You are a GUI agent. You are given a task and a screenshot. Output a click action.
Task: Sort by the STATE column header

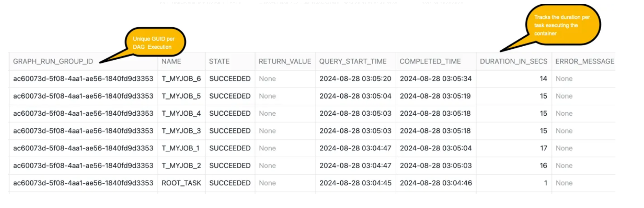pos(219,61)
